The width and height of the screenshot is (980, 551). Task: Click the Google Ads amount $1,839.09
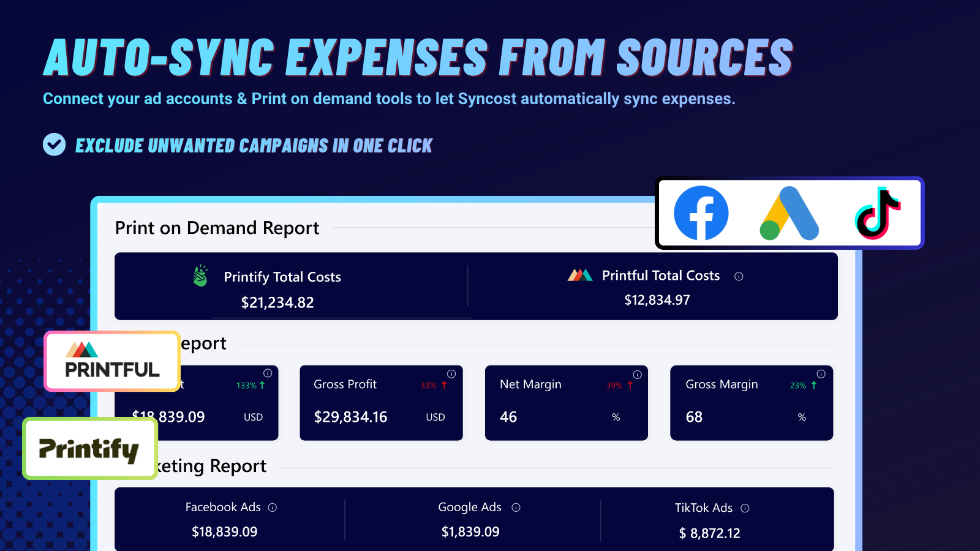[x=470, y=532]
